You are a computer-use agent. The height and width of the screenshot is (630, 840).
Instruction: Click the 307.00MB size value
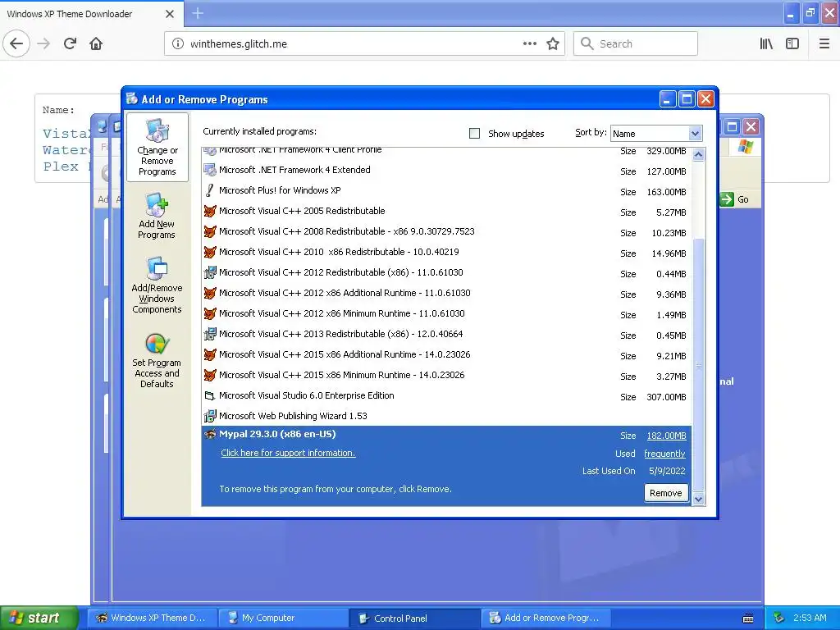coord(666,397)
